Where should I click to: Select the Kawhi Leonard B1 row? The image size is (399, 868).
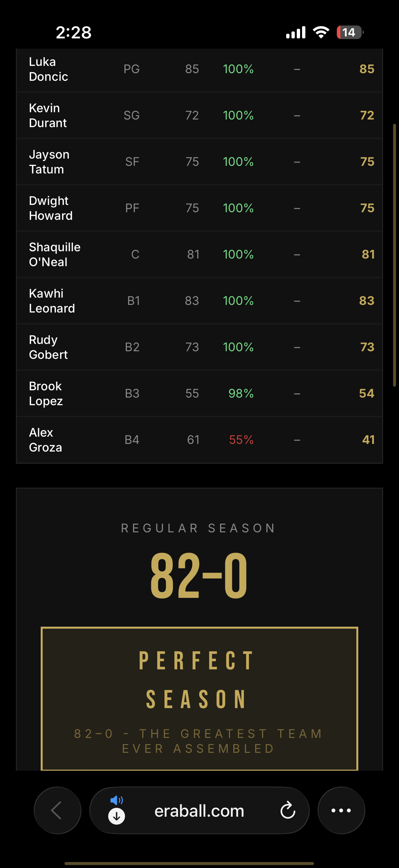tap(199, 301)
